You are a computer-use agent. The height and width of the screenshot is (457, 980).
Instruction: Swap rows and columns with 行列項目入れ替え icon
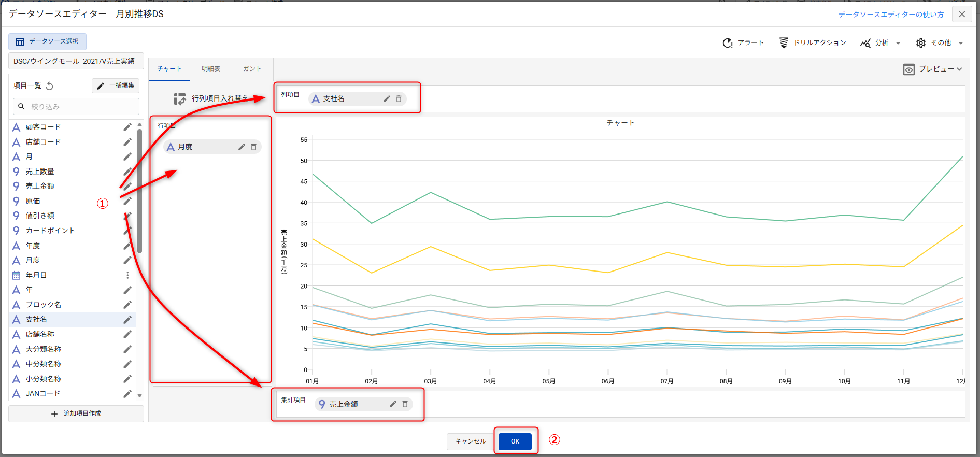pyautogui.click(x=180, y=98)
